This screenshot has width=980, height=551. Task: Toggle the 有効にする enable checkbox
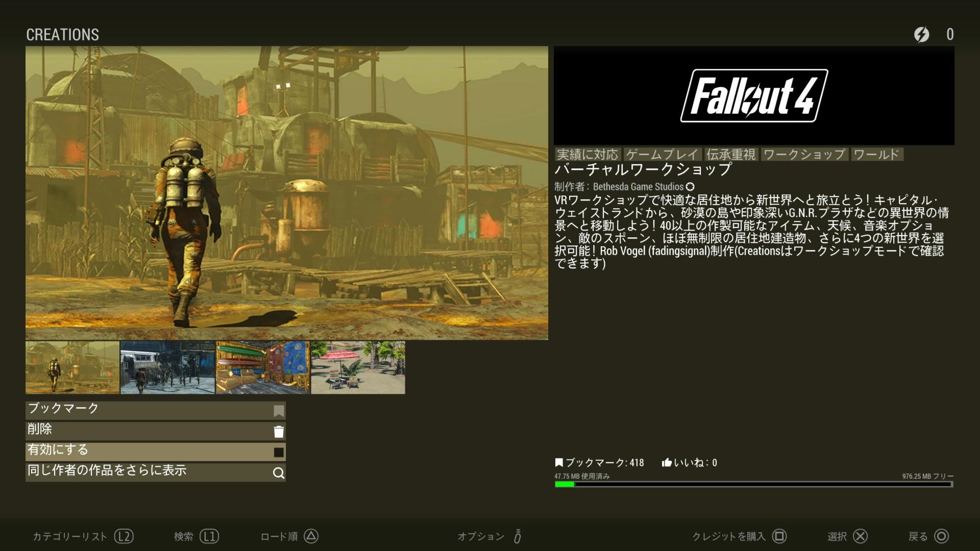[279, 452]
